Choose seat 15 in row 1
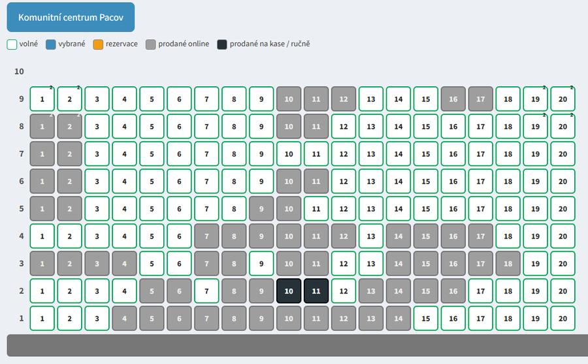This screenshot has height=364, width=588. pos(425,318)
